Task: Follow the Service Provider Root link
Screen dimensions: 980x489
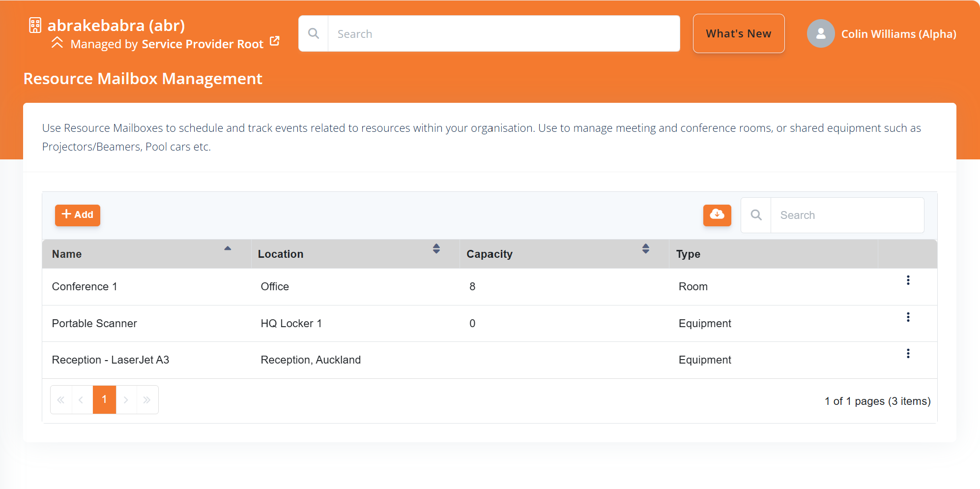Action: (x=202, y=44)
